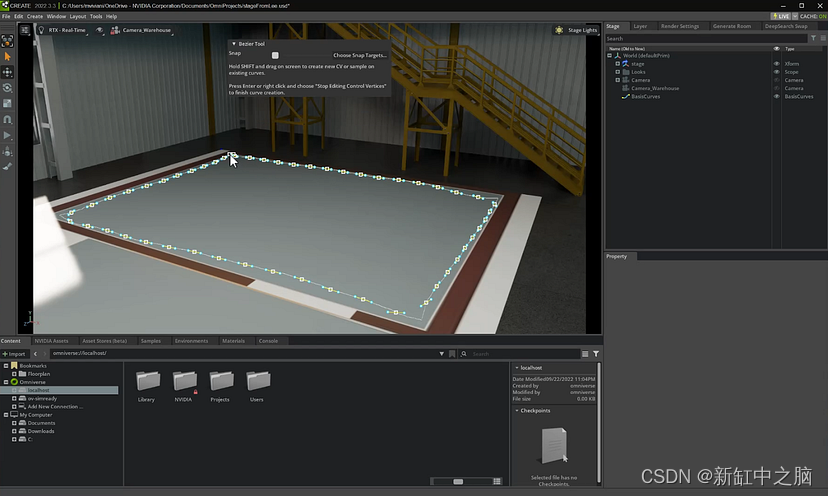Open the Library folder
Viewport: 828px width, 496px height.
click(x=147, y=386)
